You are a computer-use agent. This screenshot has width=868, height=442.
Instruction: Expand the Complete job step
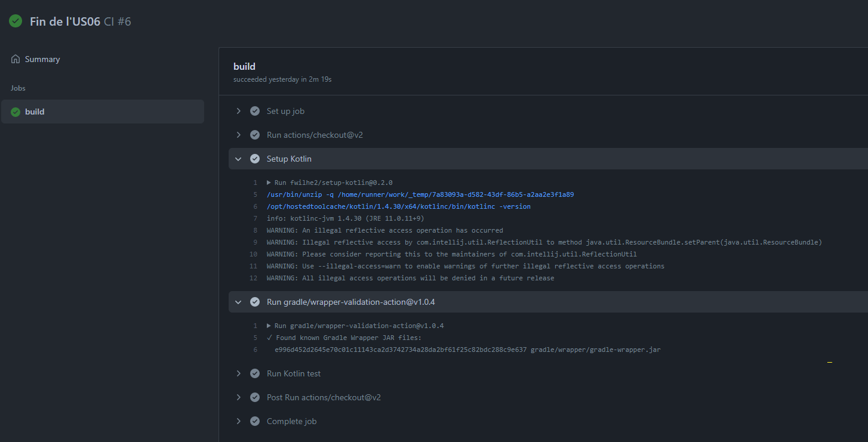pyautogui.click(x=238, y=421)
